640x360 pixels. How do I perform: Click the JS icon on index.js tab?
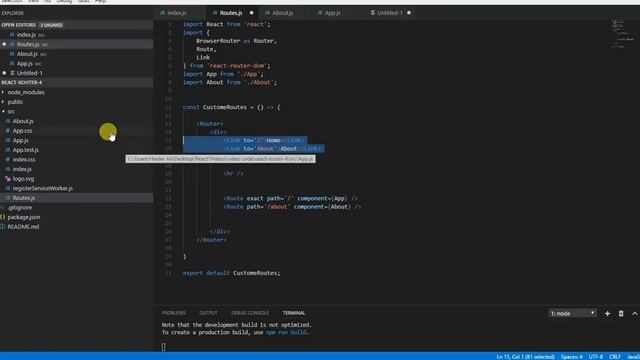tap(162, 13)
